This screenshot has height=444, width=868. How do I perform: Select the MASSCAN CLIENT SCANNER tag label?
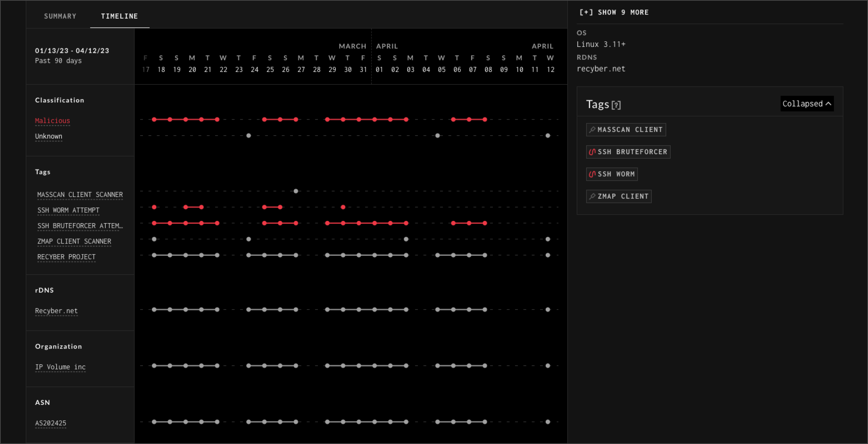(x=80, y=194)
